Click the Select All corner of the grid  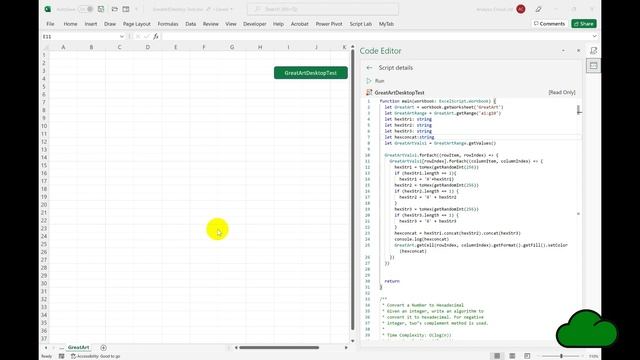point(44,47)
